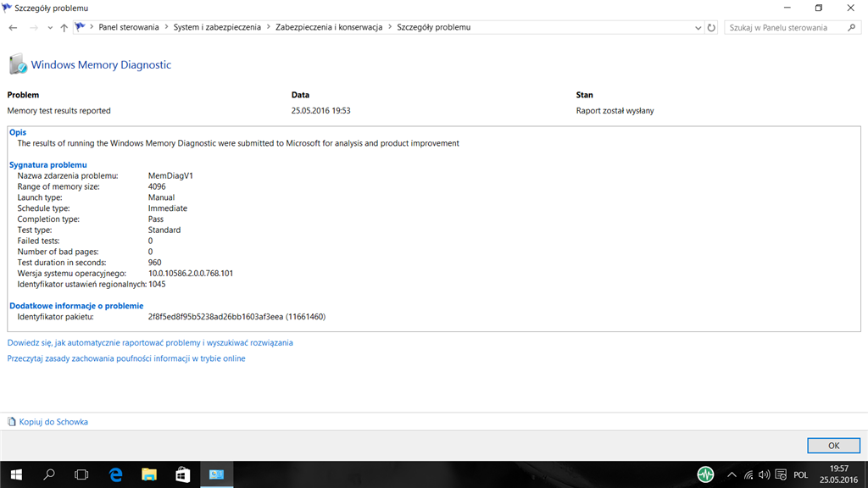Refresh the address bar location
868x488 pixels.
coord(711,28)
